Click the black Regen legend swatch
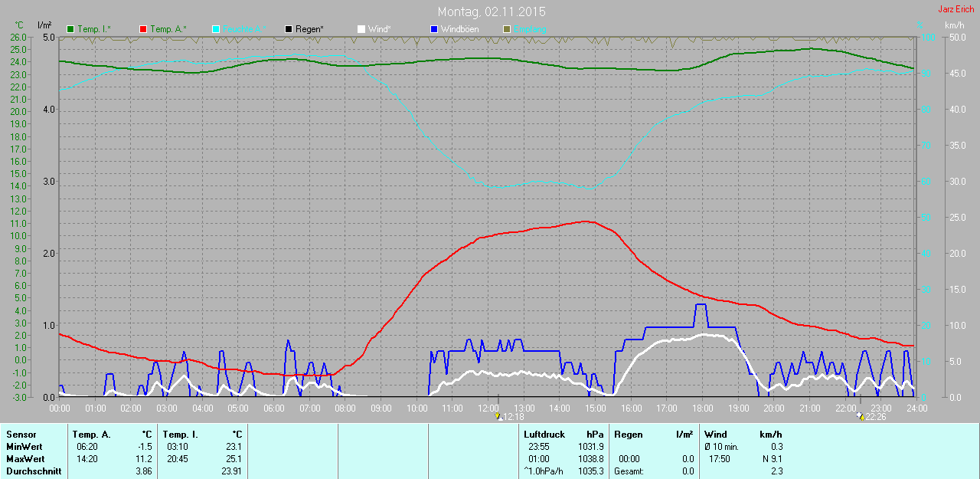The width and height of the screenshot is (980, 479). (288, 29)
